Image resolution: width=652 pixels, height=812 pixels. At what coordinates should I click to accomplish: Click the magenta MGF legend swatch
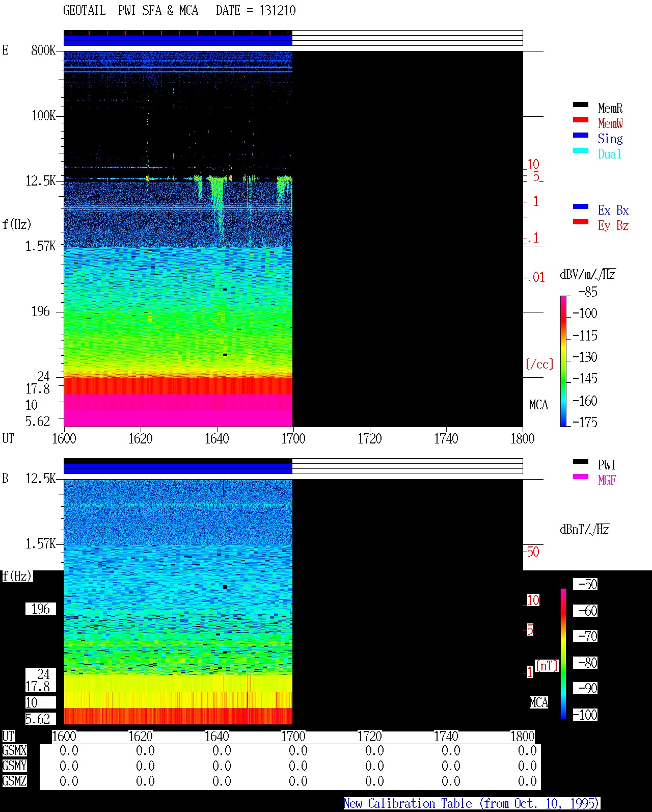[580, 477]
